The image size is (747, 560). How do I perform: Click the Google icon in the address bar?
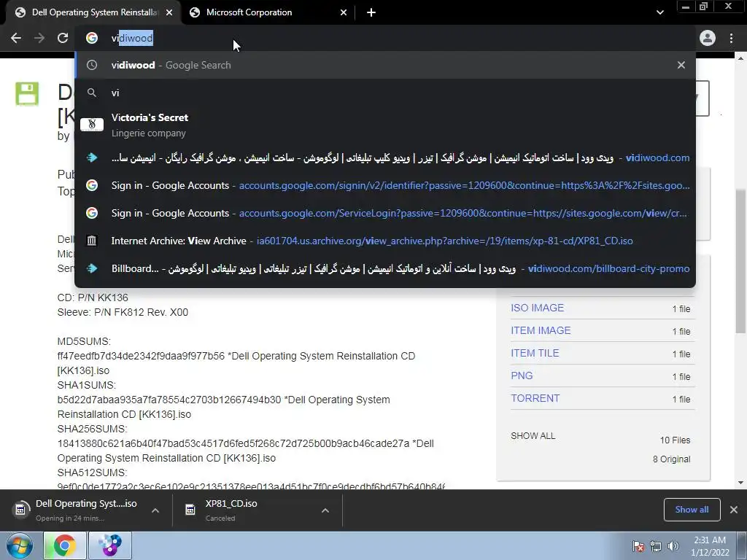click(x=92, y=38)
